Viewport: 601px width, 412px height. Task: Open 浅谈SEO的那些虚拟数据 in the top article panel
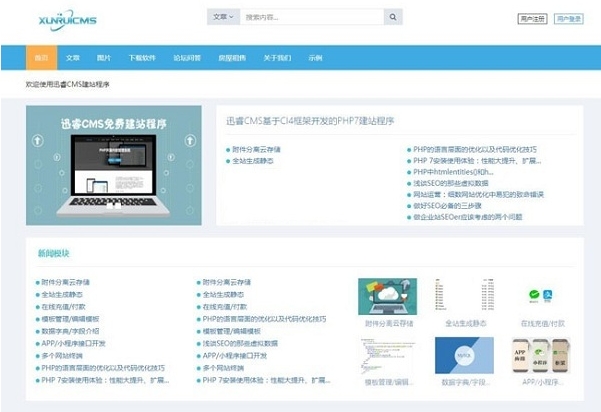[x=450, y=183]
